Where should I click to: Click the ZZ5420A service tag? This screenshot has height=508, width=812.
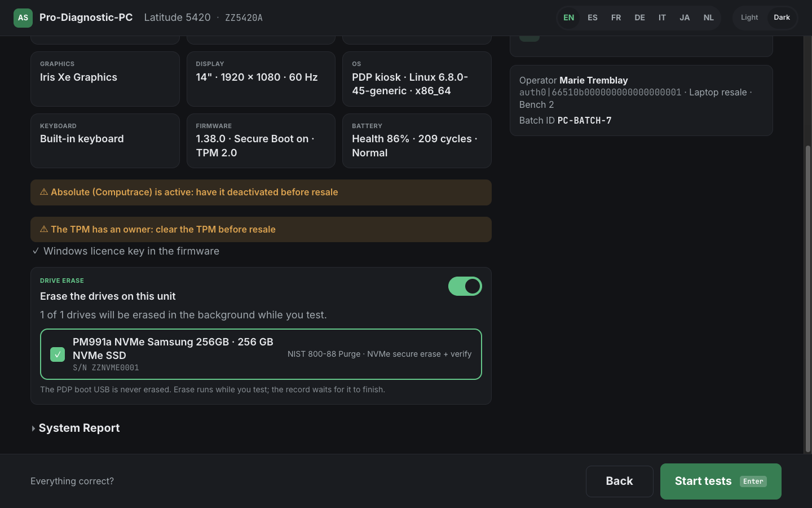point(244,18)
